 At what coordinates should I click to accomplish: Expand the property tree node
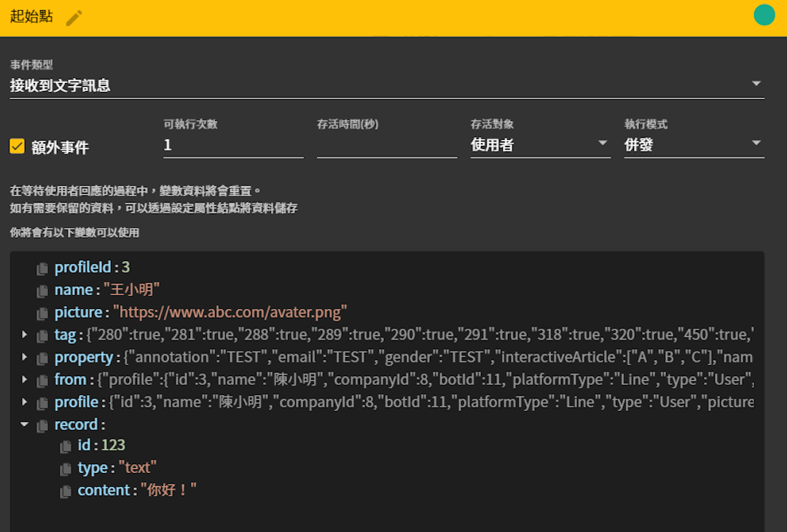pos(24,357)
